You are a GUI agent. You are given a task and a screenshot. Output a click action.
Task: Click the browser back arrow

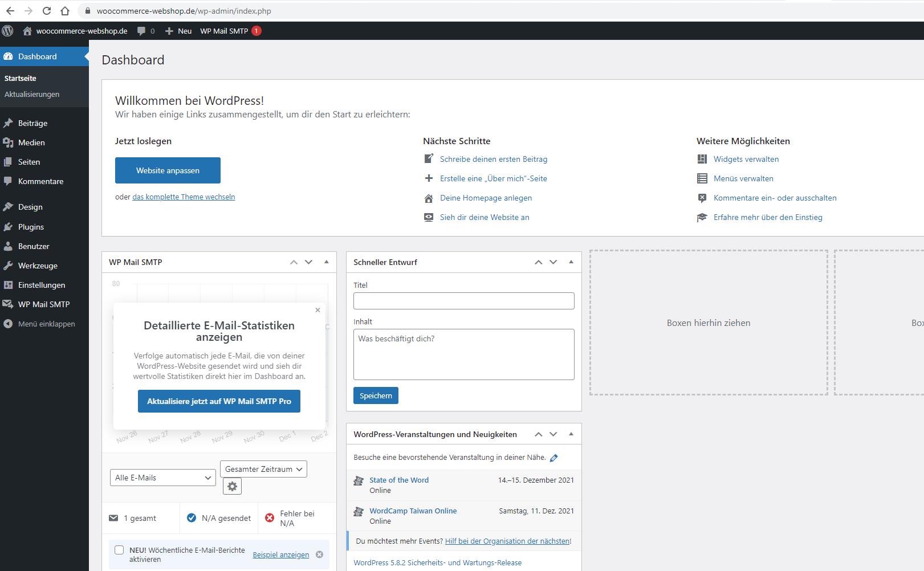(x=10, y=11)
